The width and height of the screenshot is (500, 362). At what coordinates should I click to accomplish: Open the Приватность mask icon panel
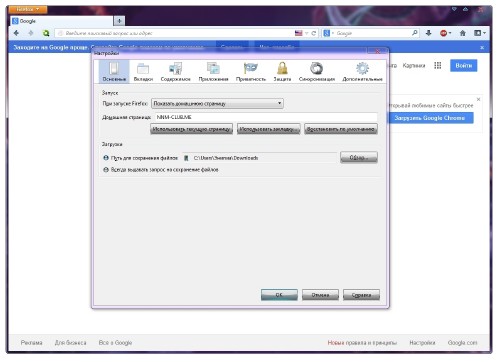251,71
